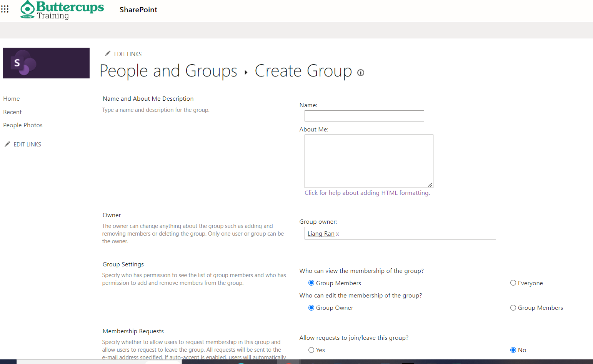Image resolution: width=593 pixels, height=364 pixels.
Task: Click the HTML formatting help link
Action: (x=367, y=193)
